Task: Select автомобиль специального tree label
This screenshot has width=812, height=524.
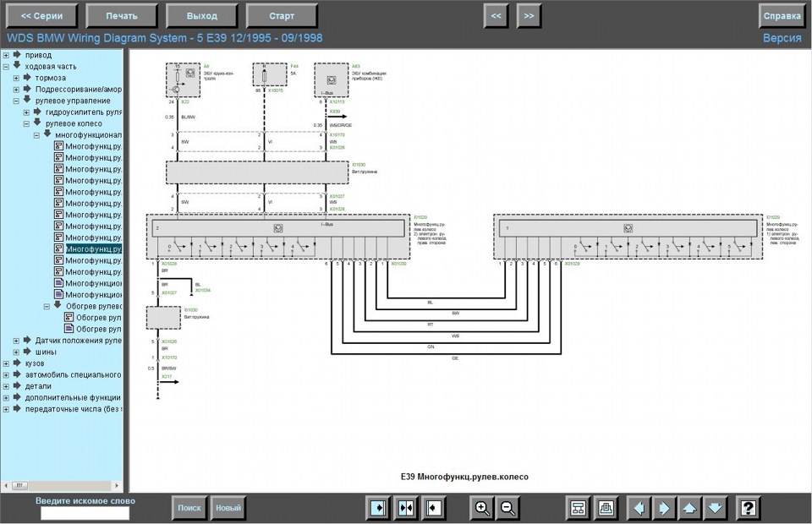Action: [73, 374]
